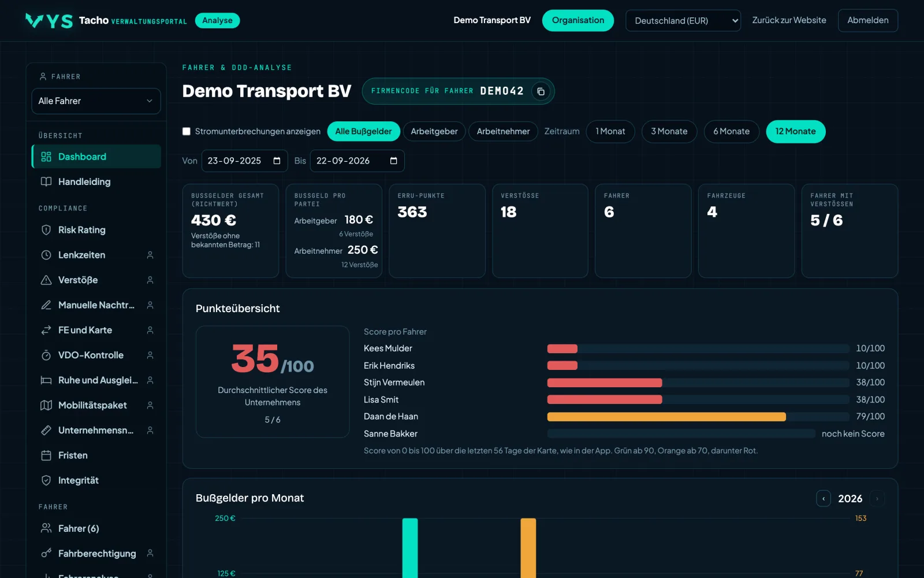Image resolution: width=924 pixels, height=578 pixels.
Task: Click driver icon beside Lenkzeiten
Action: (x=150, y=255)
